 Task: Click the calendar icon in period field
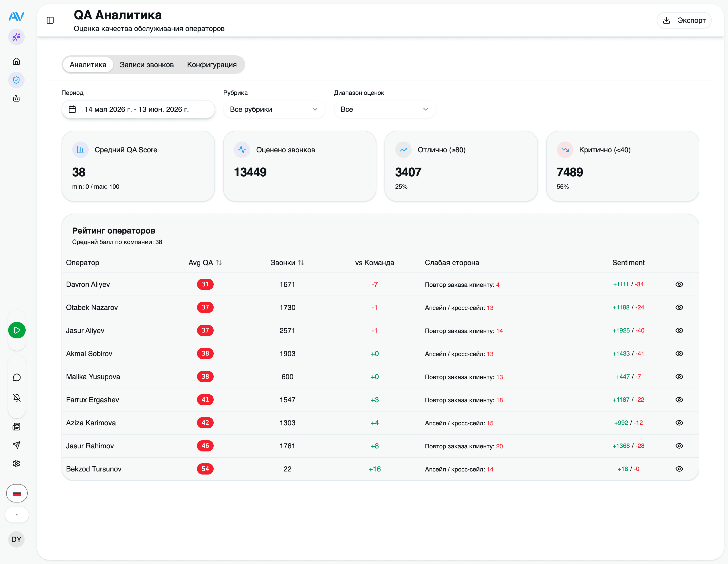click(x=72, y=109)
